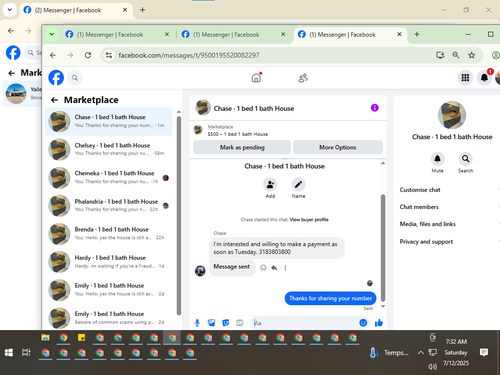This screenshot has height=375, width=500.
Task: Open the tab search dropdown in front window
Action: pyautogui.click(x=52, y=34)
